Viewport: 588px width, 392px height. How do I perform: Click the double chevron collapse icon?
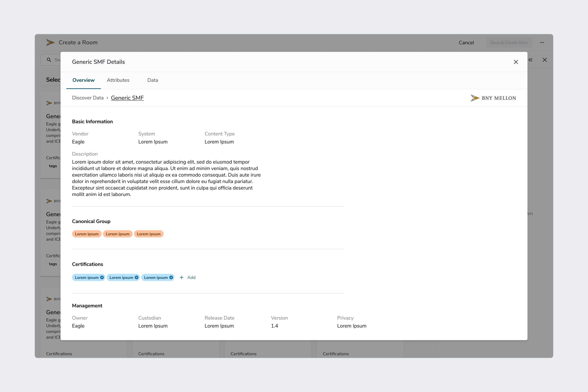click(531, 60)
